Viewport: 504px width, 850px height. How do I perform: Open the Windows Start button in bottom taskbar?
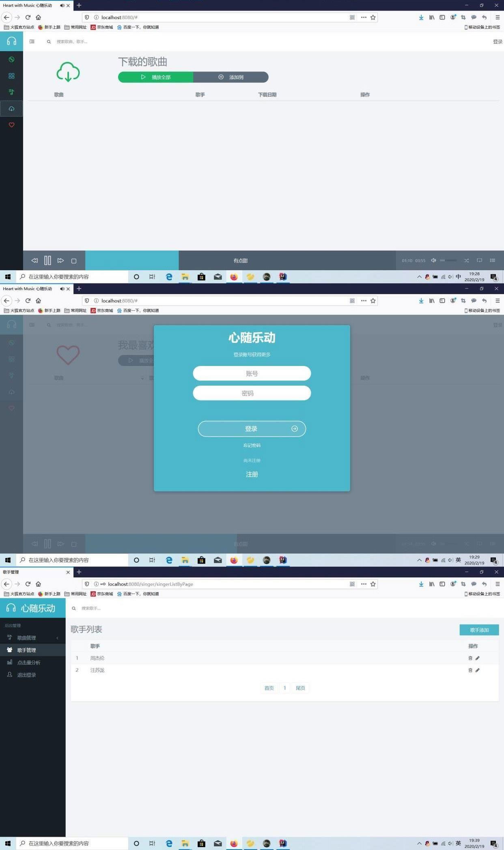[x=8, y=844]
